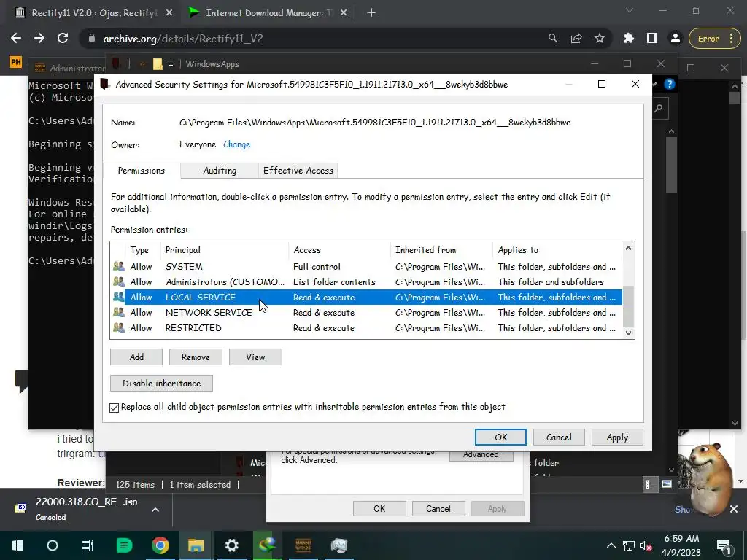Click Apply in Advanced Security Settings
This screenshot has width=747, height=560.
click(x=617, y=437)
